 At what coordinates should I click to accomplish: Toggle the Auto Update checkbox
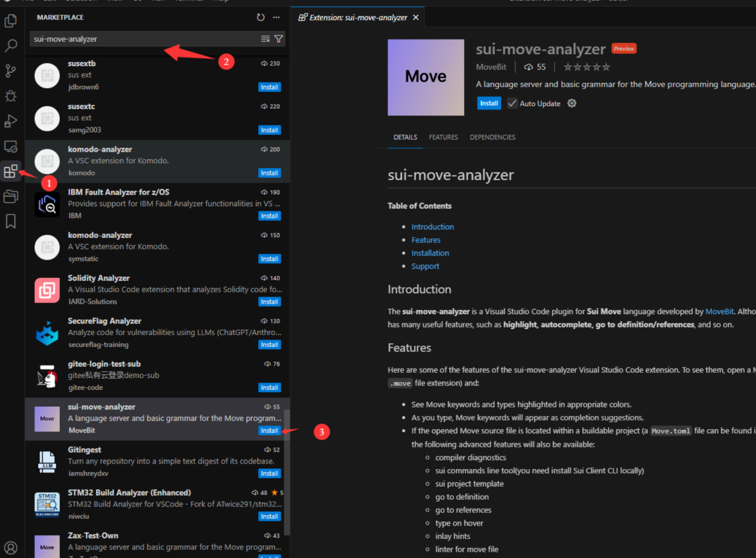[x=512, y=103]
